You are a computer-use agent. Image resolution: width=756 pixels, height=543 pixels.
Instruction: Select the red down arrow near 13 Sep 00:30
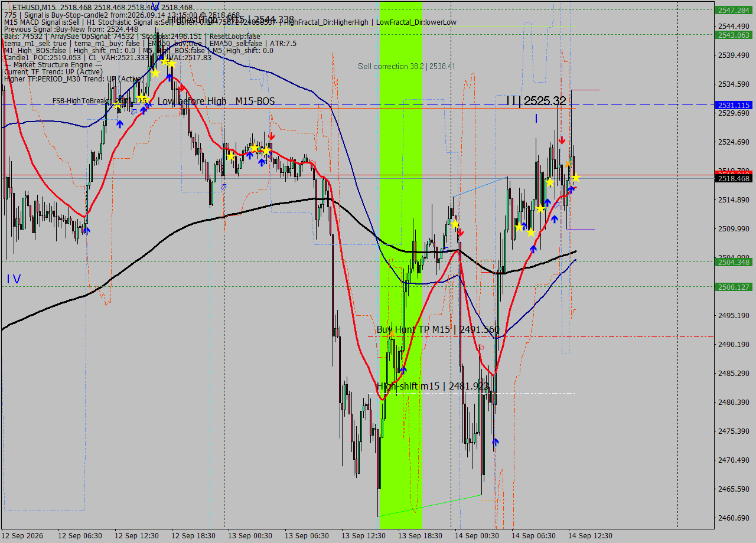pyautogui.click(x=271, y=136)
